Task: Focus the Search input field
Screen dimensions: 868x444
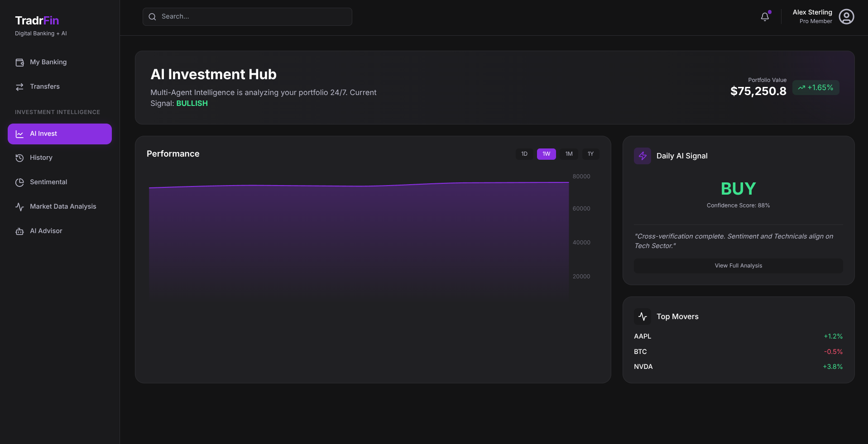Action: [247, 17]
